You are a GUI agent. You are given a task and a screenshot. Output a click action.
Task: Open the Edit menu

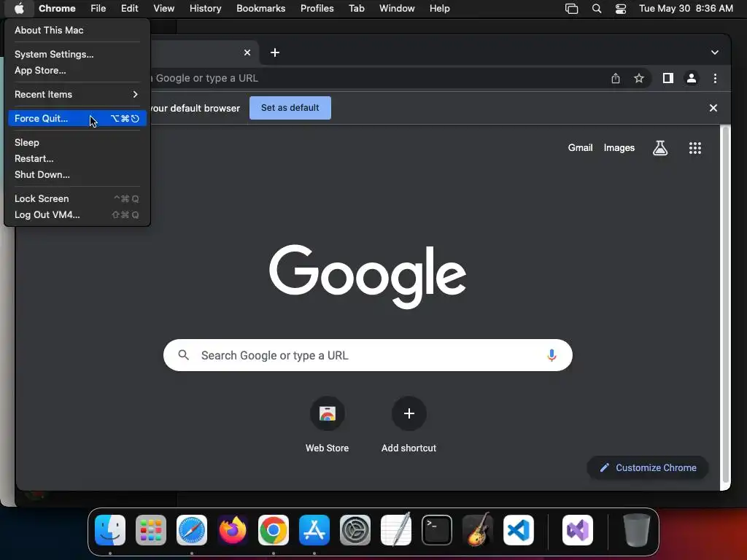click(130, 9)
